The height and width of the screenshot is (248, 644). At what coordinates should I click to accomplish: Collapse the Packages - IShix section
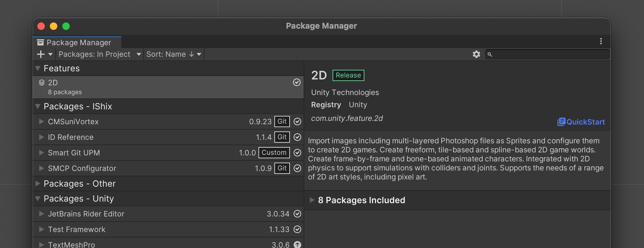coord(38,106)
